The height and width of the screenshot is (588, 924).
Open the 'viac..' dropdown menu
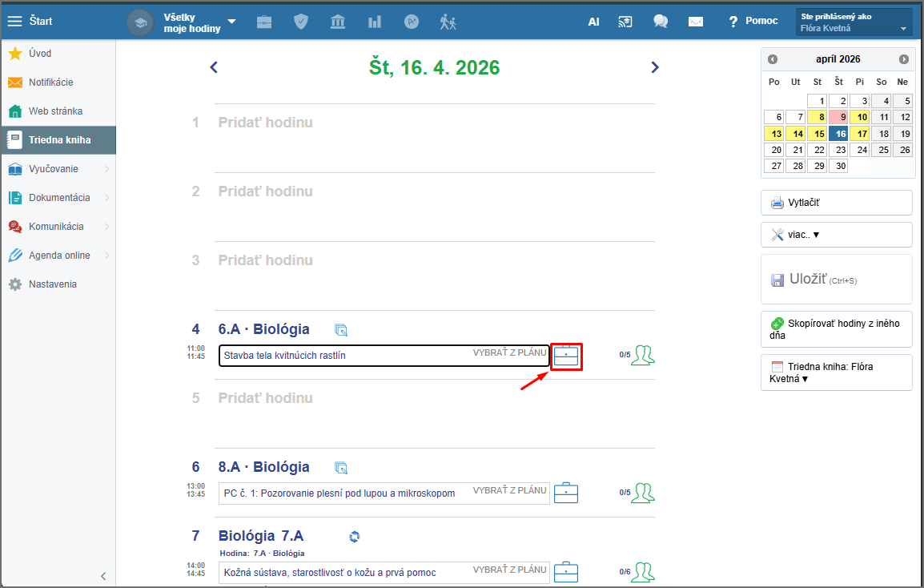(x=836, y=235)
